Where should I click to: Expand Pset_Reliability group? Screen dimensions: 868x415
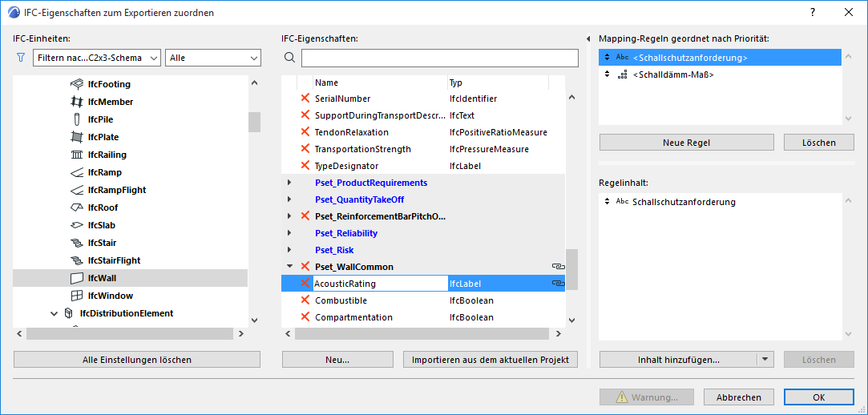pos(289,233)
